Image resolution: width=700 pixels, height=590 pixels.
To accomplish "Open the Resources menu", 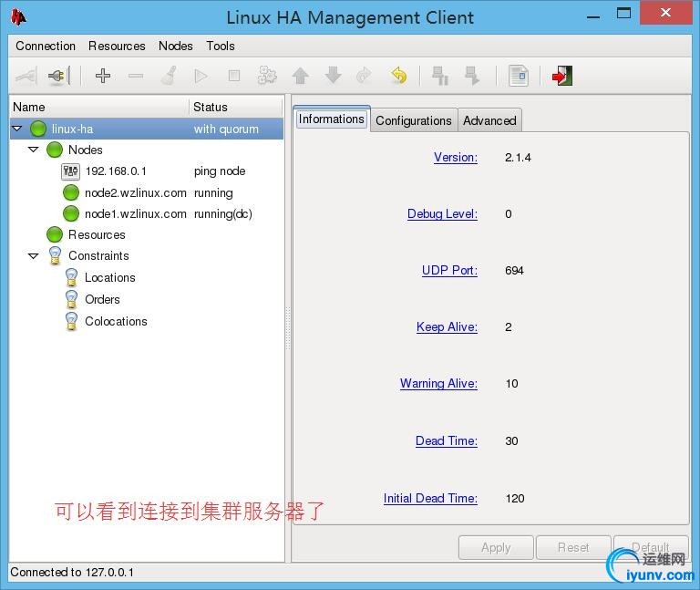I will (x=117, y=46).
